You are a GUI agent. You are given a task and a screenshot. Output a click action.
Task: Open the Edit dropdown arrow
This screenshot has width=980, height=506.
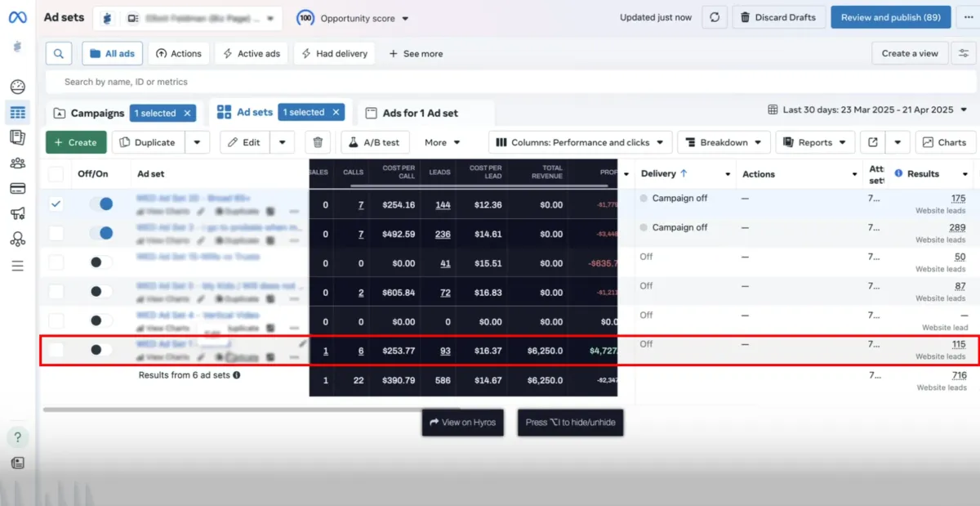282,142
